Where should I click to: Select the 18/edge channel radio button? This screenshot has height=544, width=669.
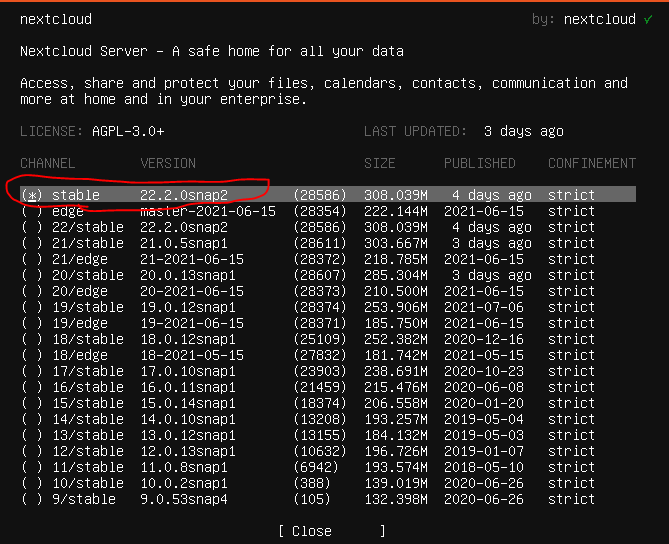[32, 355]
